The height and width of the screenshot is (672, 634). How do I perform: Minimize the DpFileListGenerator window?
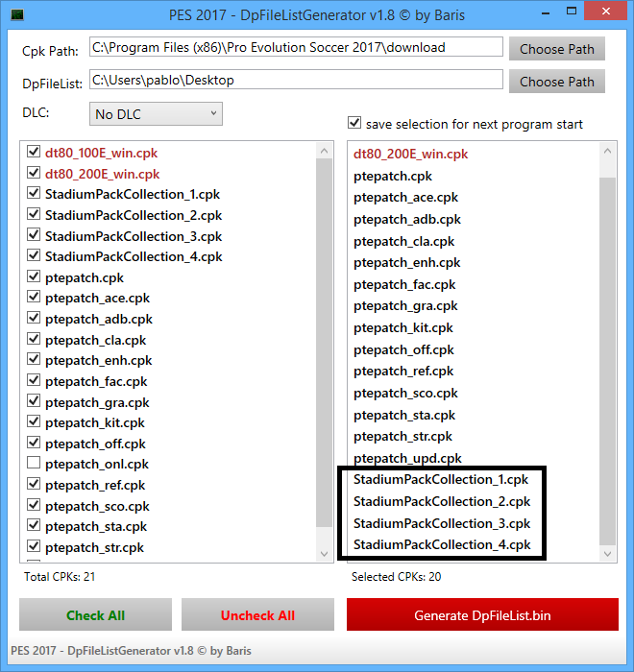546,13
